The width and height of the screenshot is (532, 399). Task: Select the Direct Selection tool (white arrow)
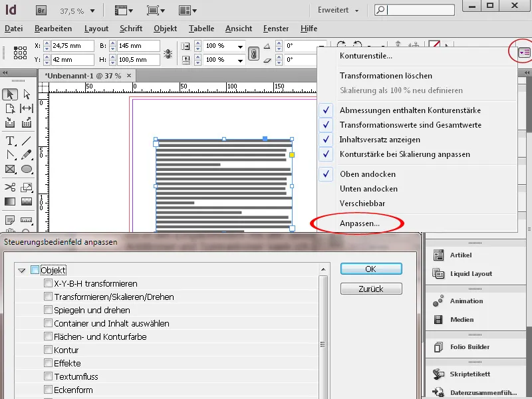coord(27,94)
